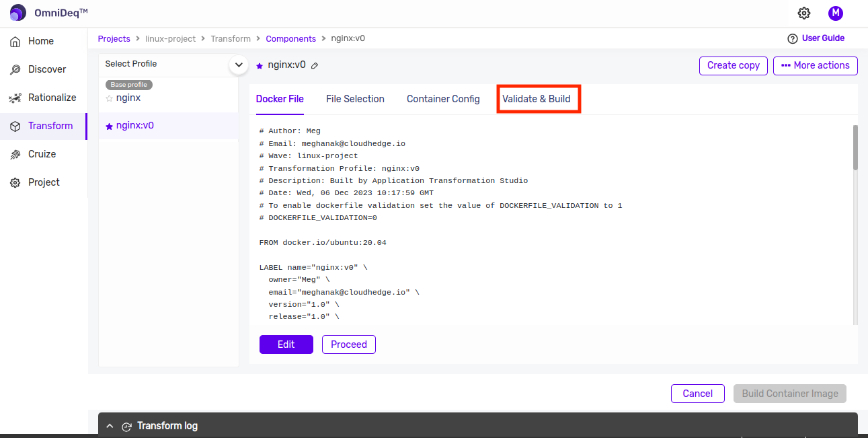Click the '# Wave: linux-project' line
The height and width of the screenshot is (438, 868).
(309, 156)
